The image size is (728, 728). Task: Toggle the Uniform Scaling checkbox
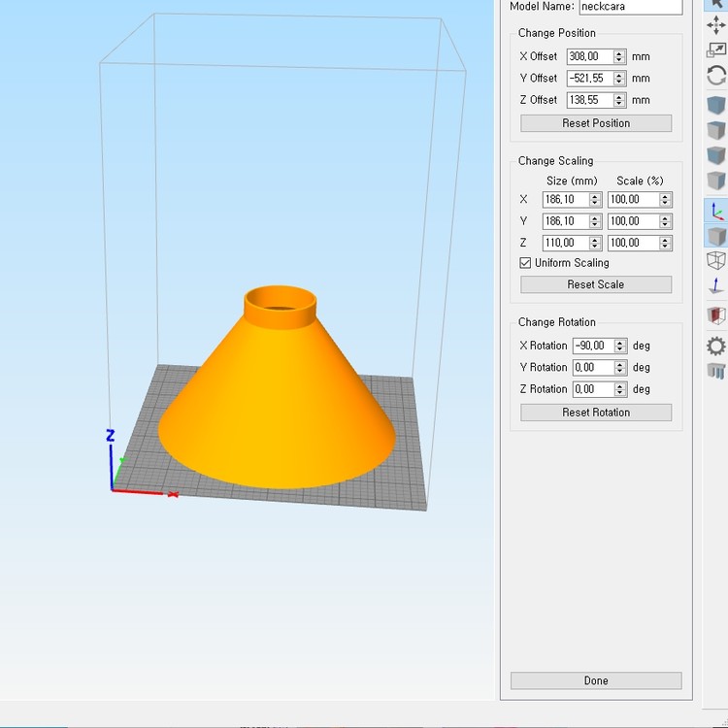click(525, 263)
